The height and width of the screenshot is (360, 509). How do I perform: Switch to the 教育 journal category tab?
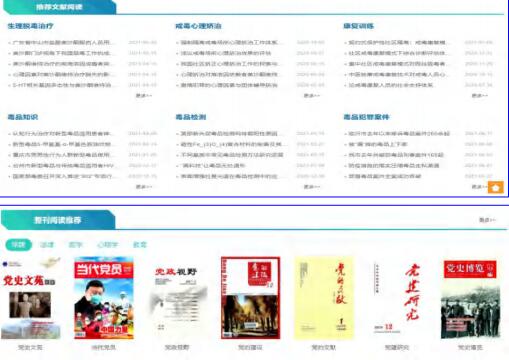pos(140,245)
